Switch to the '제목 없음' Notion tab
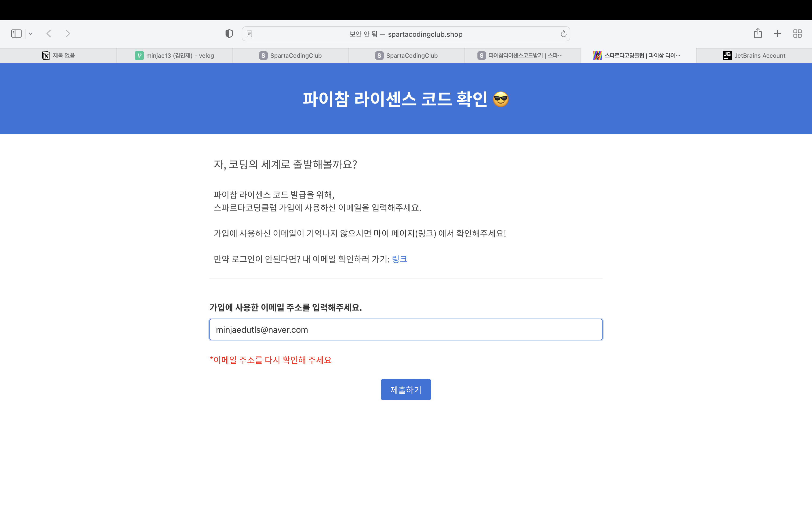 pos(58,55)
